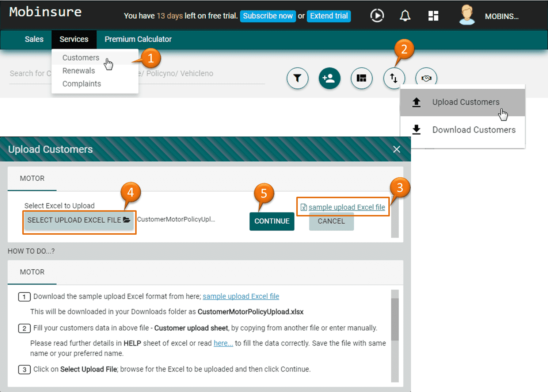Select the MOTOR tab under HOW TO DO
Viewport: 548px width, 392px height.
(32, 272)
